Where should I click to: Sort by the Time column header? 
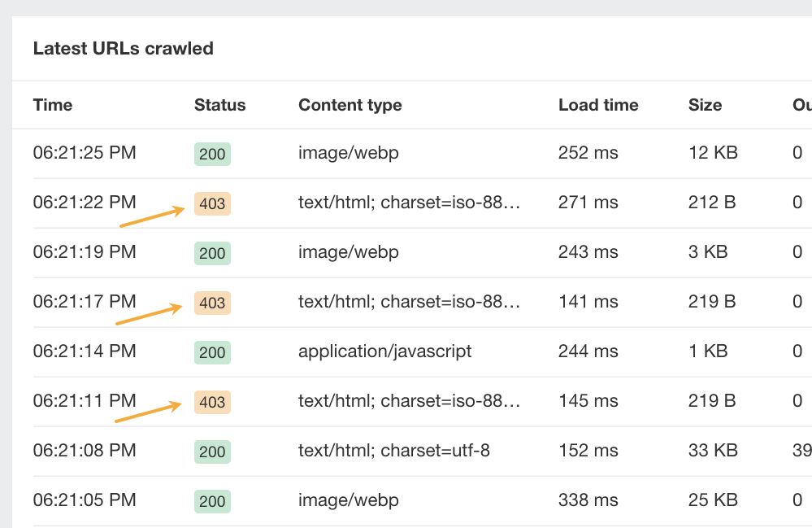coord(52,105)
